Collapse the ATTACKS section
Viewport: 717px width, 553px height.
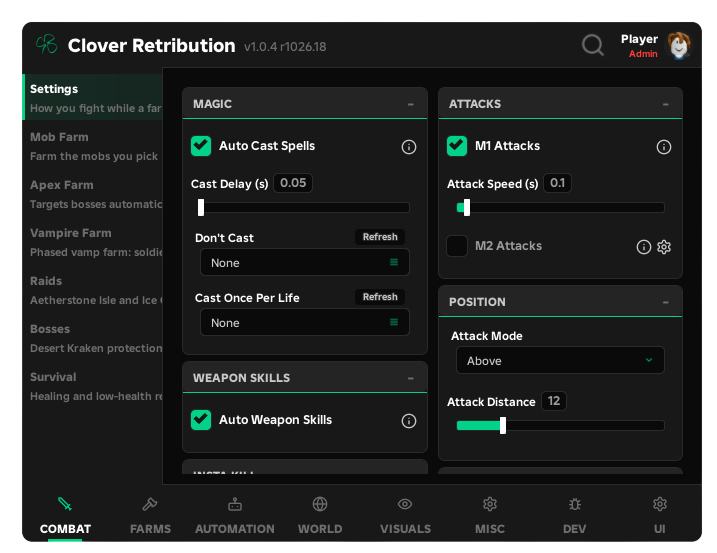(666, 104)
